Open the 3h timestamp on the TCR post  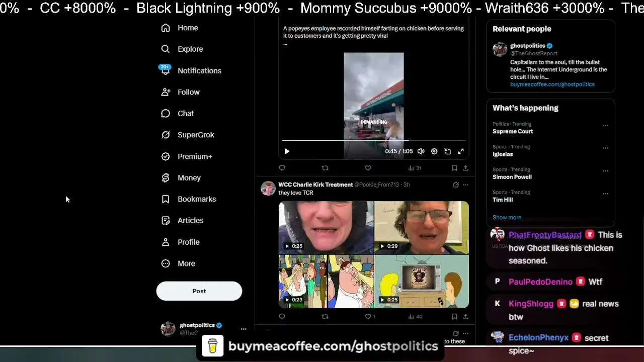(407, 185)
